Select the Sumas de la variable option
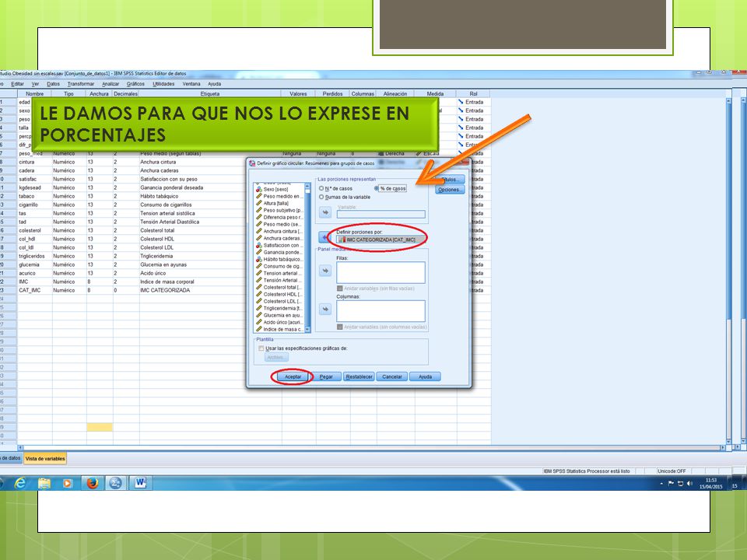 [x=321, y=197]
